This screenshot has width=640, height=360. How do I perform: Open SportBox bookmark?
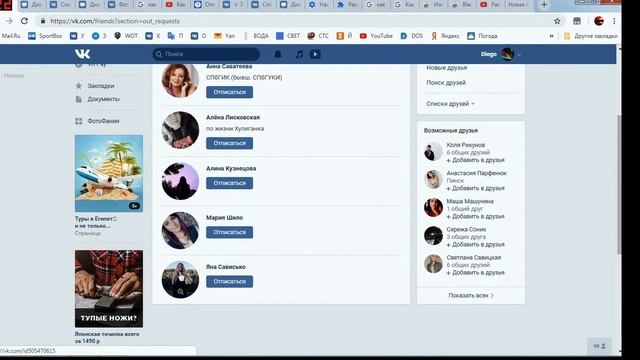click(45, 36)
